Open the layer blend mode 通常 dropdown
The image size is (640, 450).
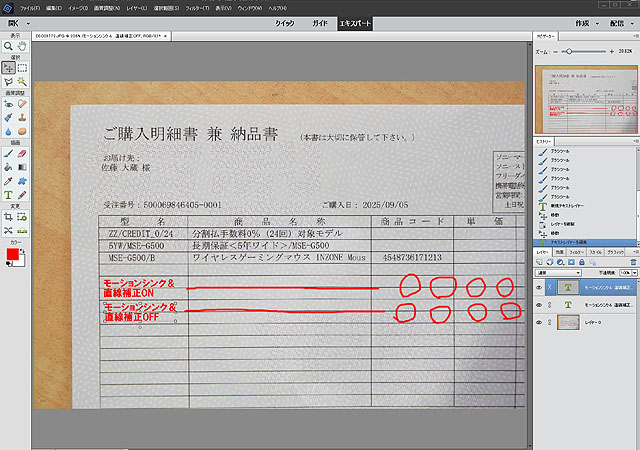[558, 273]
